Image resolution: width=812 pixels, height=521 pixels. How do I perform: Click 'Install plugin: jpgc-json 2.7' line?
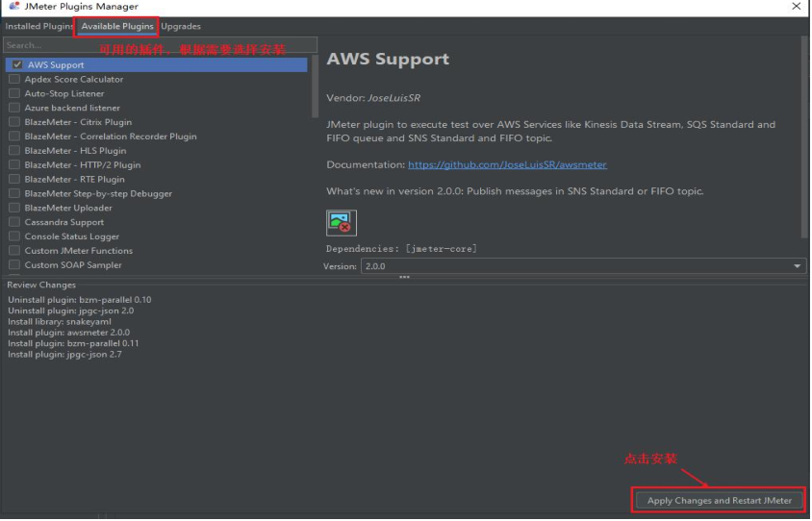(x=64, y=355)
